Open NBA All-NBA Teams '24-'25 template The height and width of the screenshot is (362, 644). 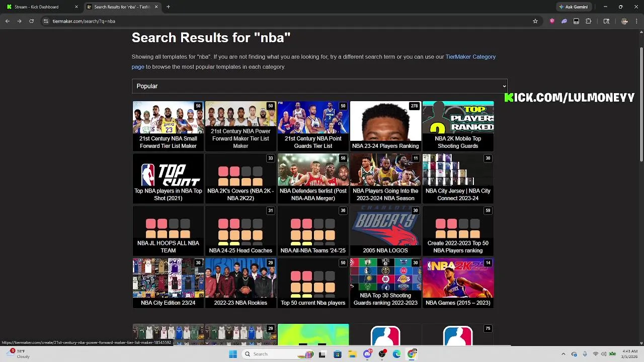[x=313, y=230]
